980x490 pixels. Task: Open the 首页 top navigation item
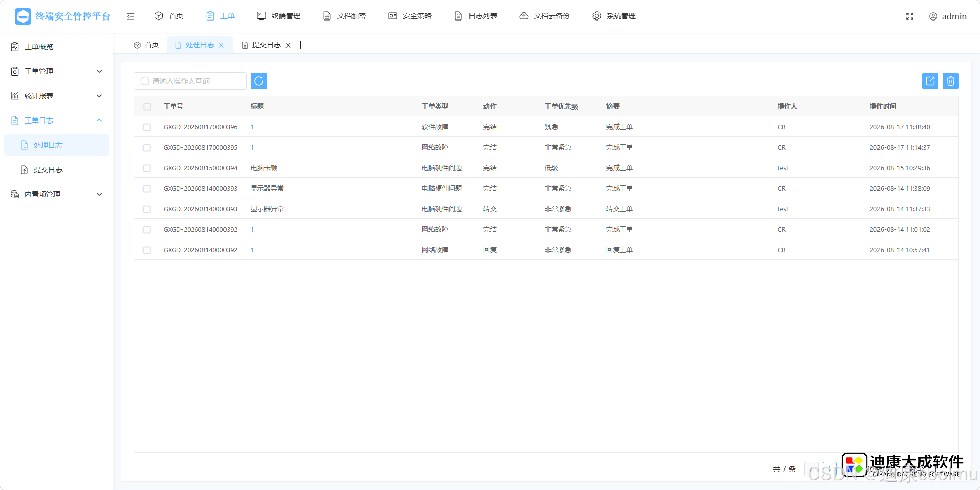[x=169, y=16]
